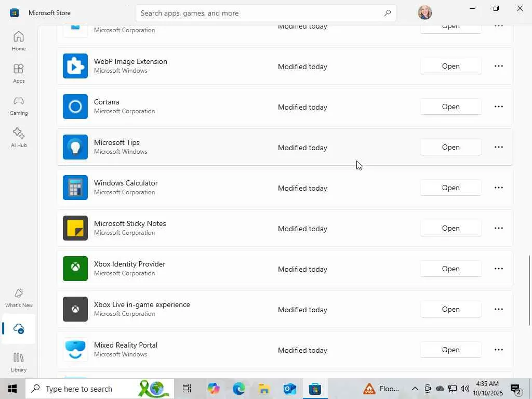Screen dimensions: 532x399
Task: Click the Windows taskbar search box
Action: 100,389
